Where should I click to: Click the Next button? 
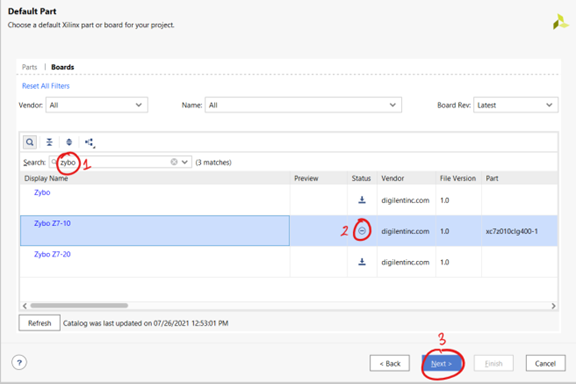442,363
